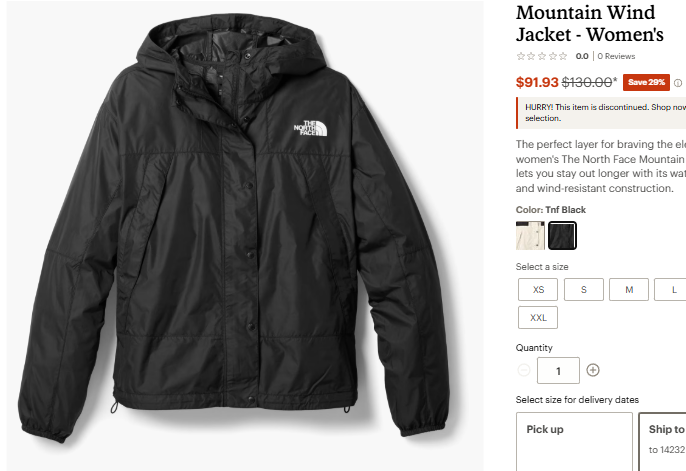Click the star rating icons
The width and height of the screenshot is (686, 471).
pyautogui.click(x=542, y=56)
